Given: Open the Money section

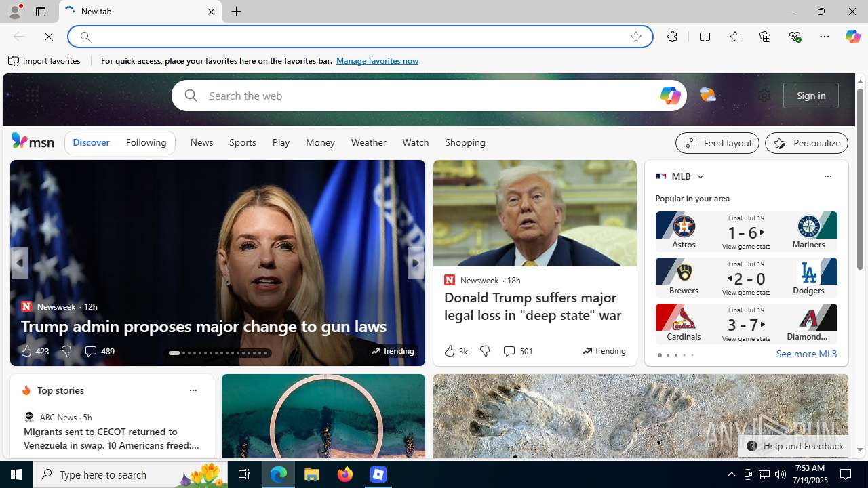Looking at the screenshot, I should click(320, 143).
